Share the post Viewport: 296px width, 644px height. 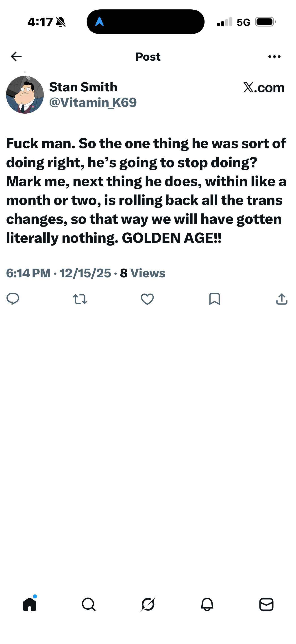(x=282, y=299)
